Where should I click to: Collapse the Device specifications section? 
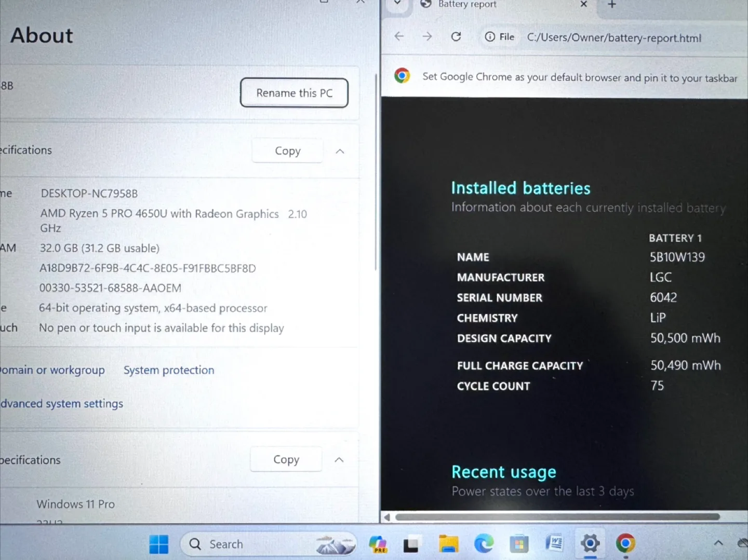pyautogui.click(x=340, y=151)
